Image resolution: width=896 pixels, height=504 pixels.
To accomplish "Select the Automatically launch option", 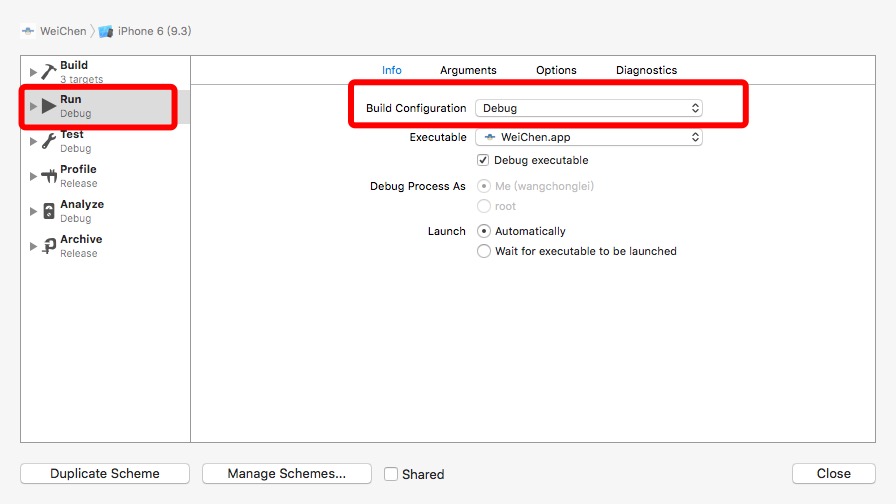I will coord(484,231).
